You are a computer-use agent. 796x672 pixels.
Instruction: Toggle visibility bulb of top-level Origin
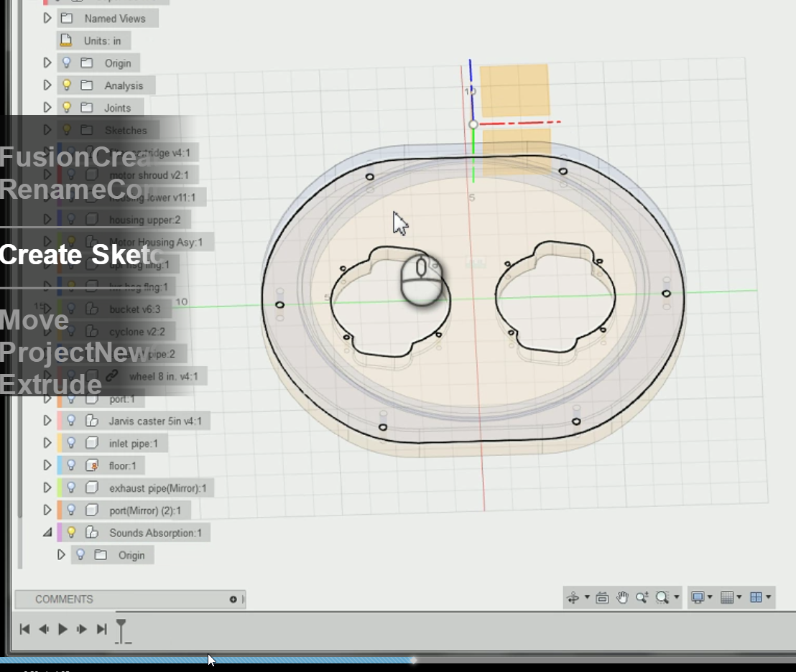[x=67, y=63]
